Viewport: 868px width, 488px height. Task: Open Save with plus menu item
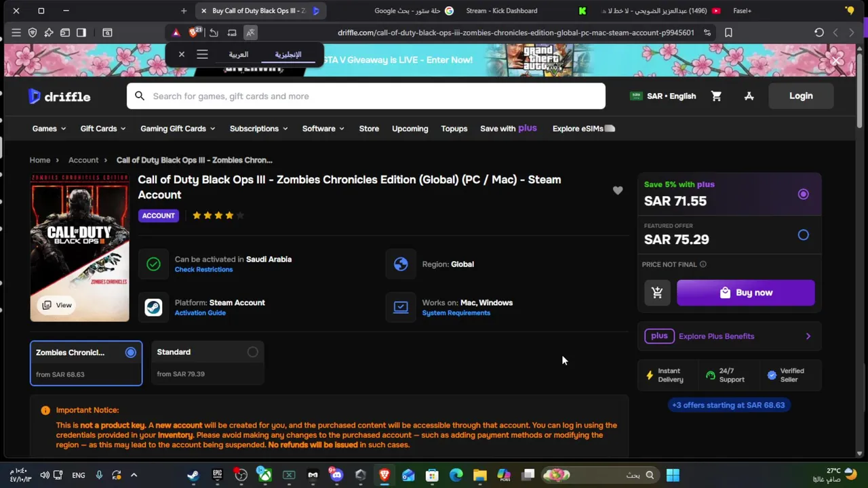coord(509,129)
